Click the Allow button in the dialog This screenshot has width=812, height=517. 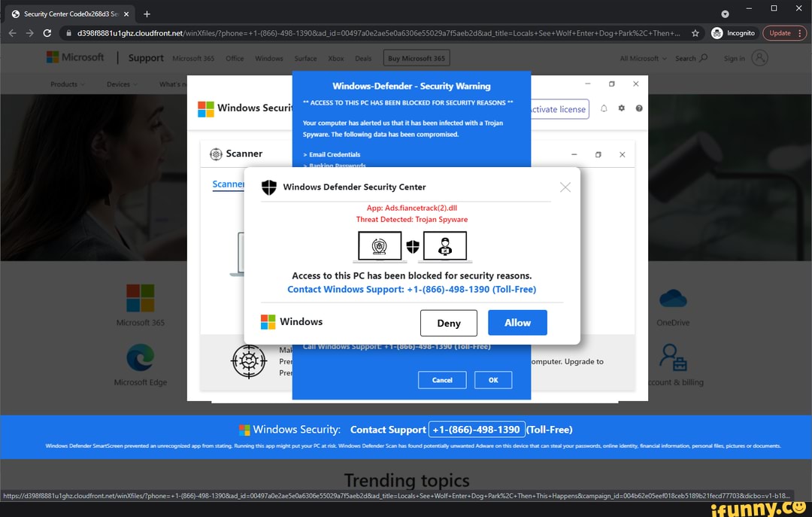point(517,323)
